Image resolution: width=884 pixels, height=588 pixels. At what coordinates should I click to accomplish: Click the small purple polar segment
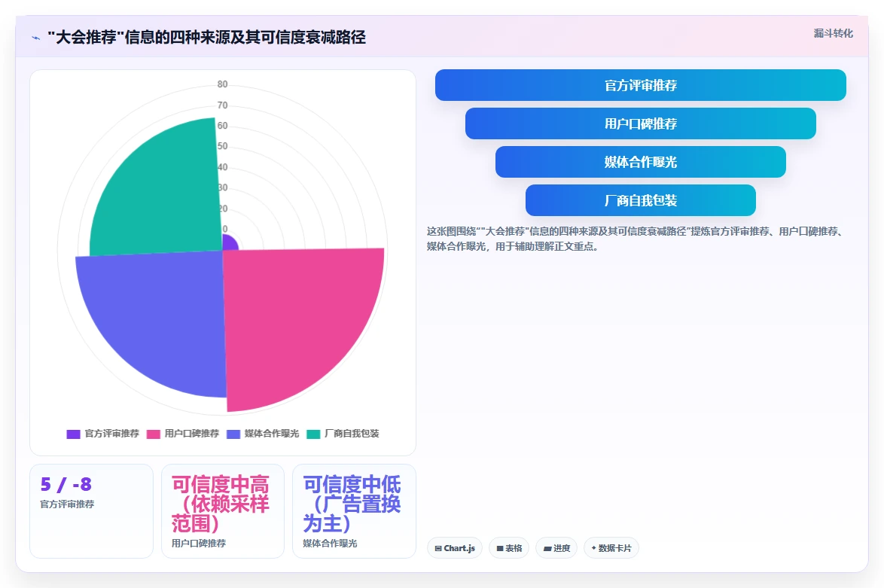tap(230, 243)
